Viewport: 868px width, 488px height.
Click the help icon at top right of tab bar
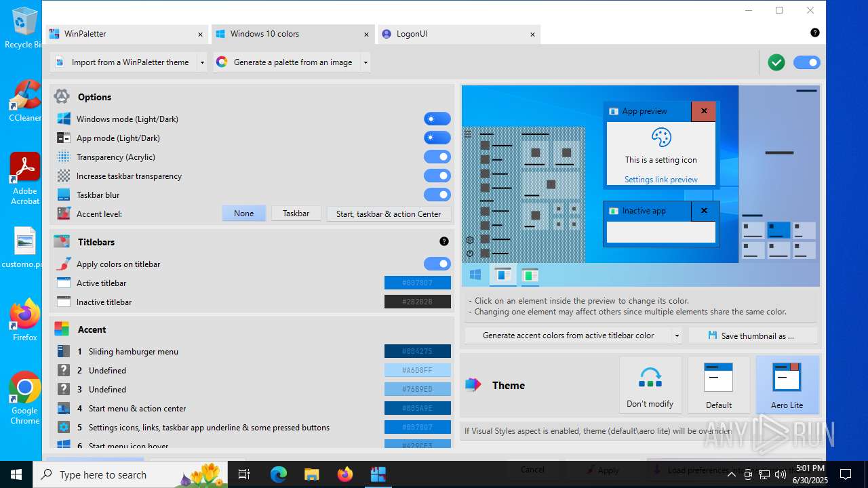point(815,33)
